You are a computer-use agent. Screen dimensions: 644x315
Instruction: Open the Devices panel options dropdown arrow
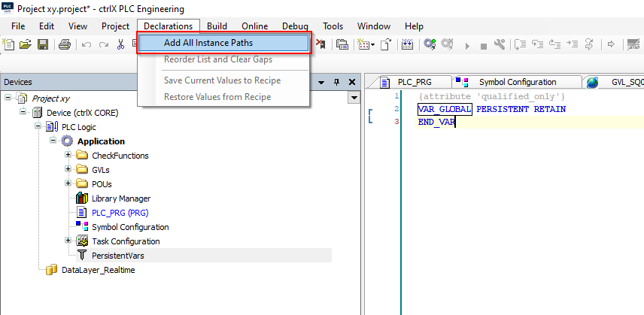tap(321, 82)
